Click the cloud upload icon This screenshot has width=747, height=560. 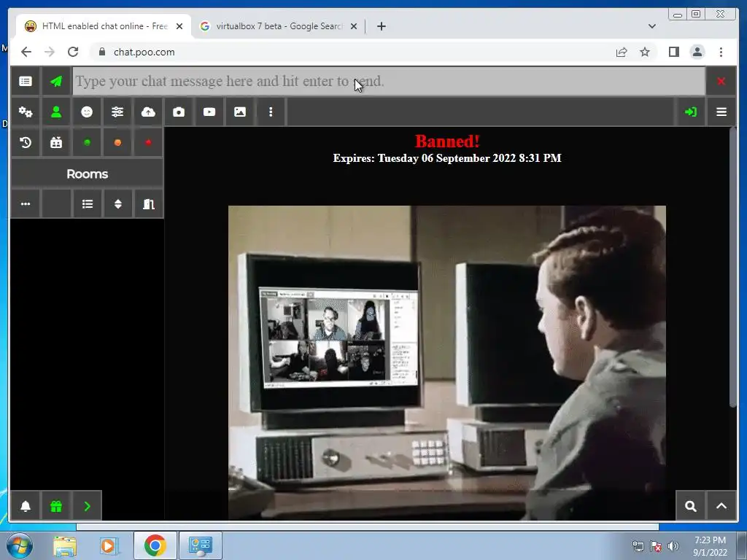tap(148, 112)
